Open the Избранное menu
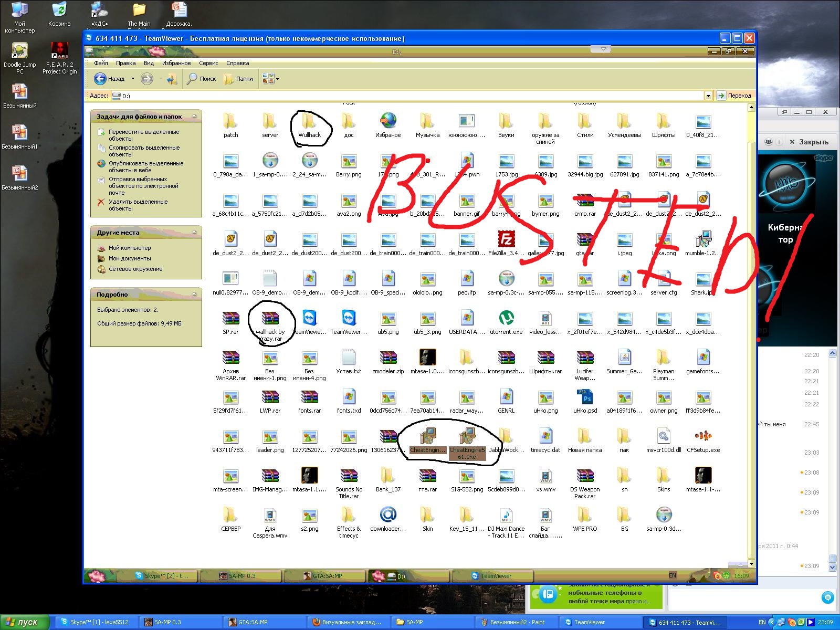840x630 pixels. pos(176,63)
